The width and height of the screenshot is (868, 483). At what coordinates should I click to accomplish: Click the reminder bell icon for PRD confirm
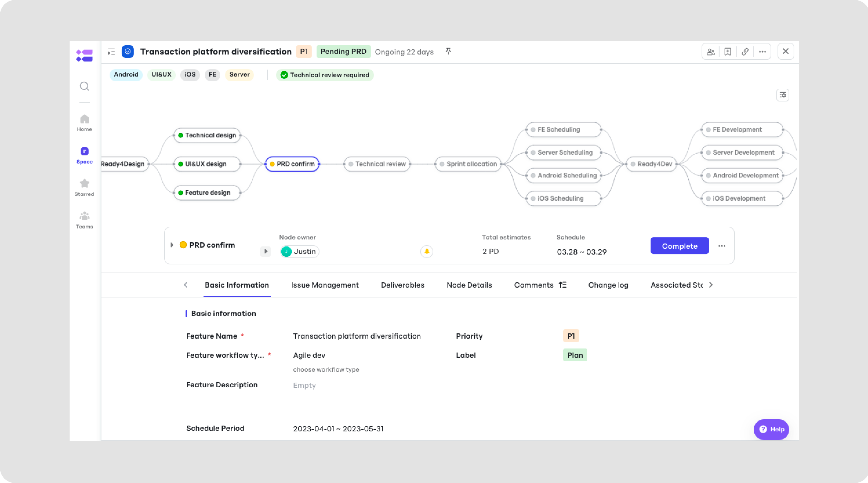click(426, 251)
